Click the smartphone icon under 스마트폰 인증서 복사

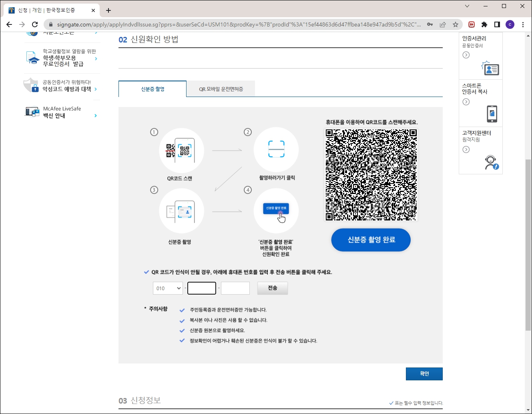pos(492,114)
